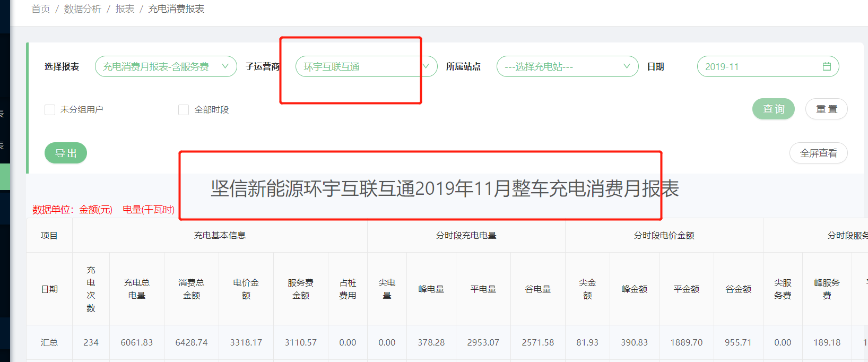Image resolution: width=868 pixels, height=362 pixels.
Task: Click the 消费总金额 column header
Action: tap(190, 289)
